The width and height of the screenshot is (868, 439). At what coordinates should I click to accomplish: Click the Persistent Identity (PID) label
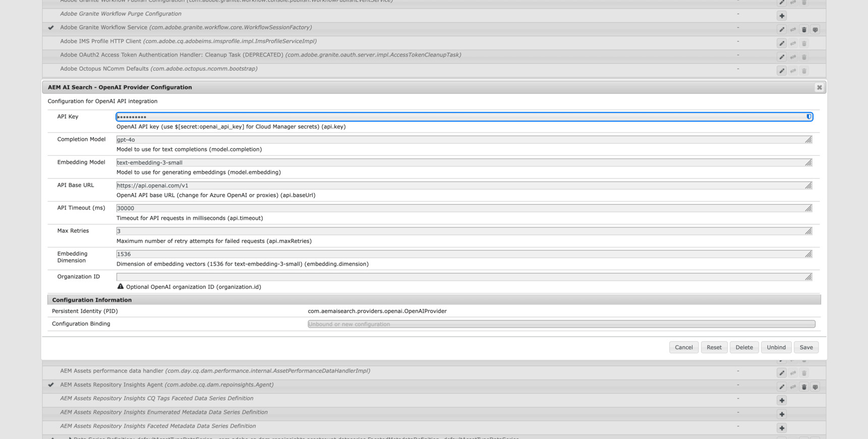85,311
